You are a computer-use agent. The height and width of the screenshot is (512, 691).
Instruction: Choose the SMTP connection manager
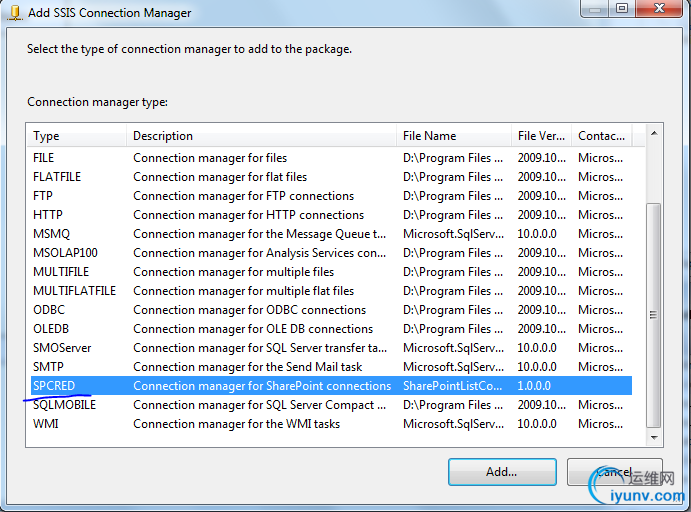point(48,367)
